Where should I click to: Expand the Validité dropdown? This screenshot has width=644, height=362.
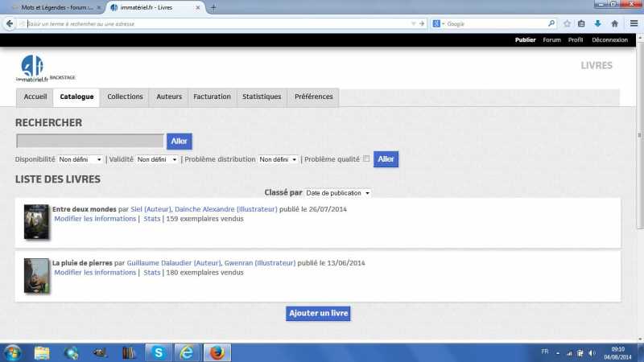[x=156, y=159]
